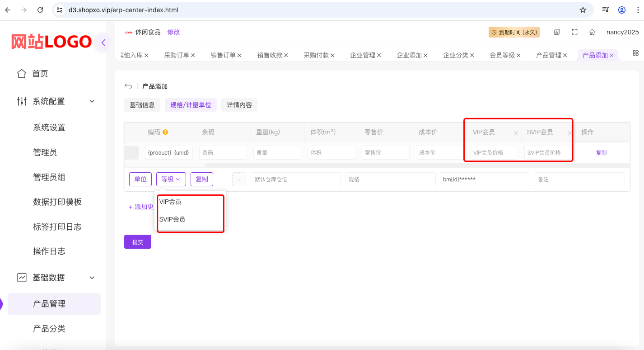
Task: Click the 首页 house icon in sidebar
Action: pos(21,74)
